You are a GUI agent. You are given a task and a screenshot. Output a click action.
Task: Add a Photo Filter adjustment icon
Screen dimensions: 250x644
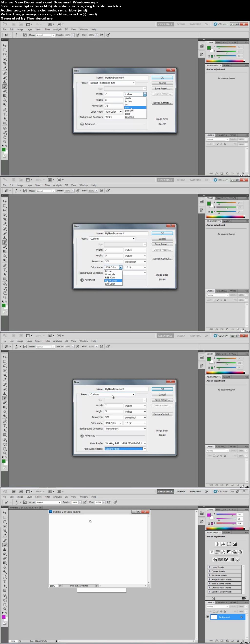pyautogui.click(x=235, y=552)
